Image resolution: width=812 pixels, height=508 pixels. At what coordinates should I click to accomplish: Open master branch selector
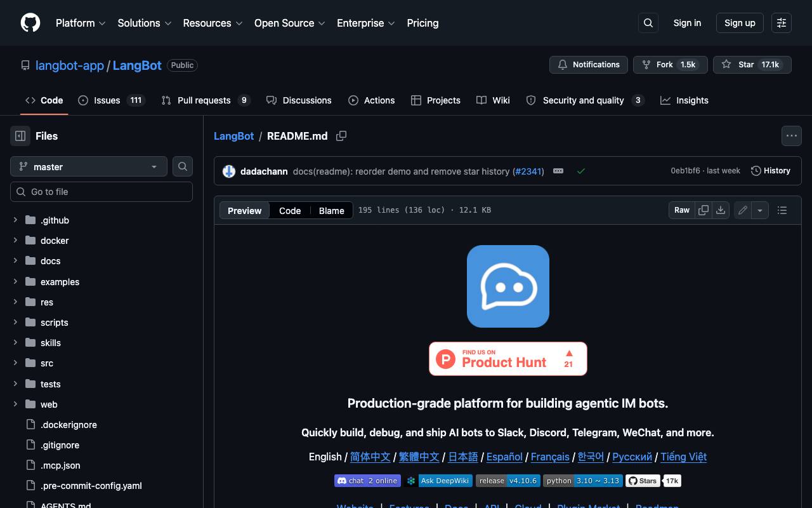89,166
